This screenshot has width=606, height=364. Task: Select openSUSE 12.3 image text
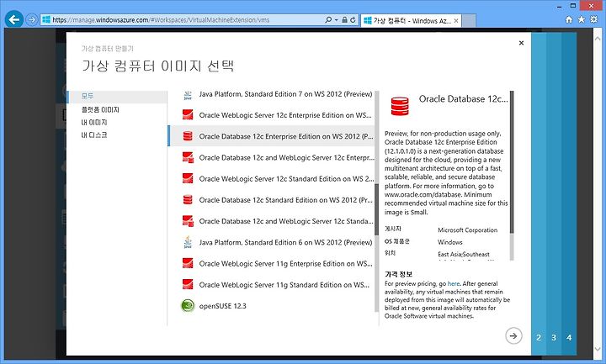(x=222, y=306)
